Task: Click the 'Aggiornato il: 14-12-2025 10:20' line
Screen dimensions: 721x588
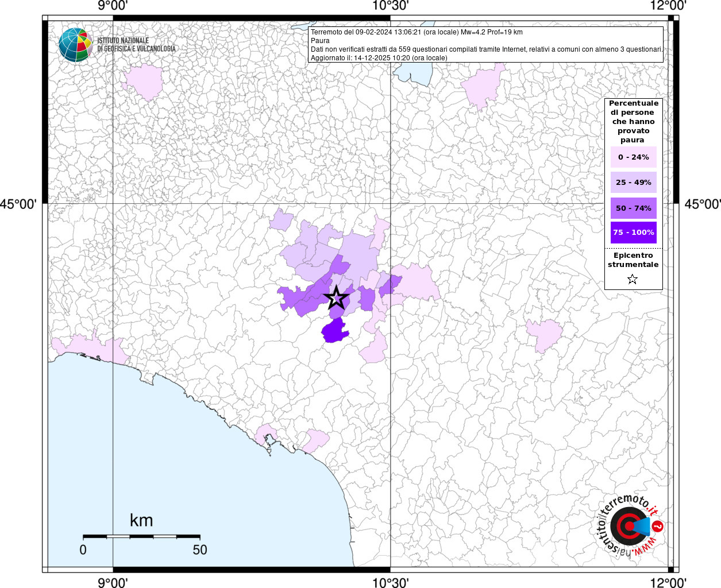Action: (x=379, y=58)
